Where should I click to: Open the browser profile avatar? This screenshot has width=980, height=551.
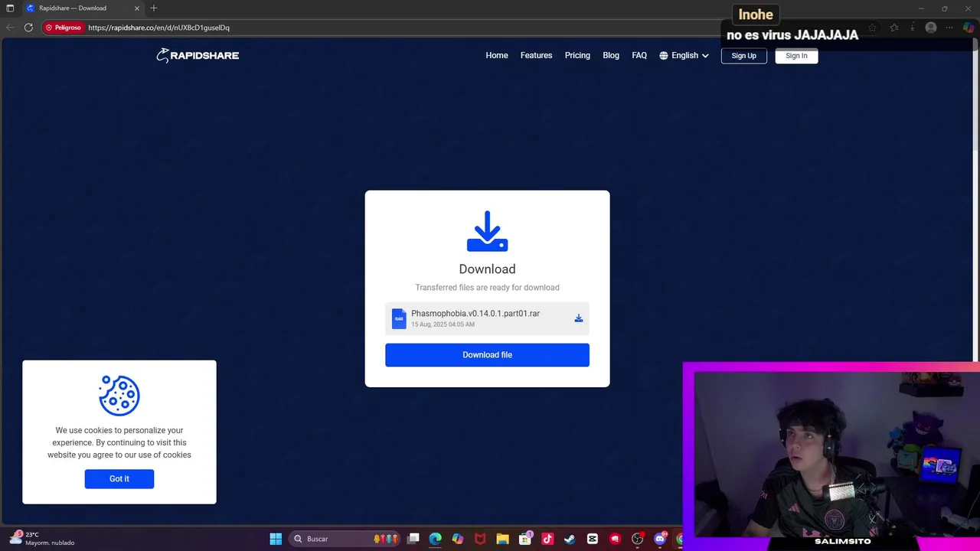point(931,28)
